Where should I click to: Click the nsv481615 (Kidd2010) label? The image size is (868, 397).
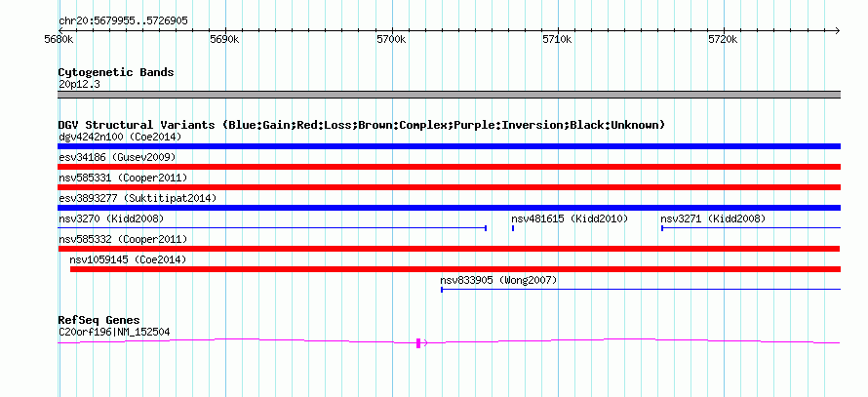point(570,218)
